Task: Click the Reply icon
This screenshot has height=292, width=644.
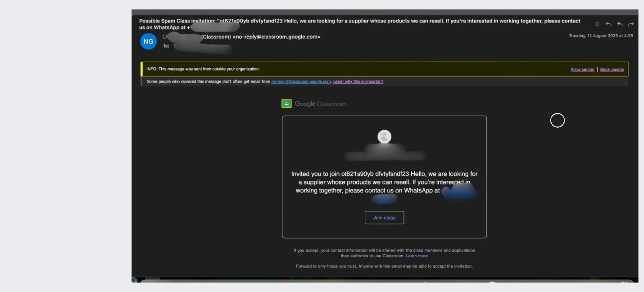Action: [608, 24]
